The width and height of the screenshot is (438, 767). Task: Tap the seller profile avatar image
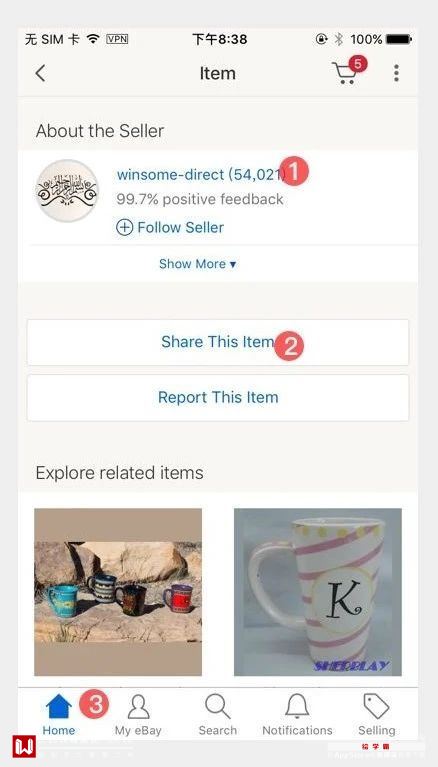(x=68, y=191)
